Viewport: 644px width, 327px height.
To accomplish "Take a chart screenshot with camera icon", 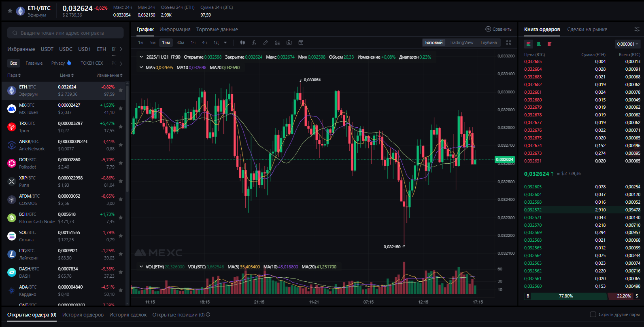I will (289, 42).
